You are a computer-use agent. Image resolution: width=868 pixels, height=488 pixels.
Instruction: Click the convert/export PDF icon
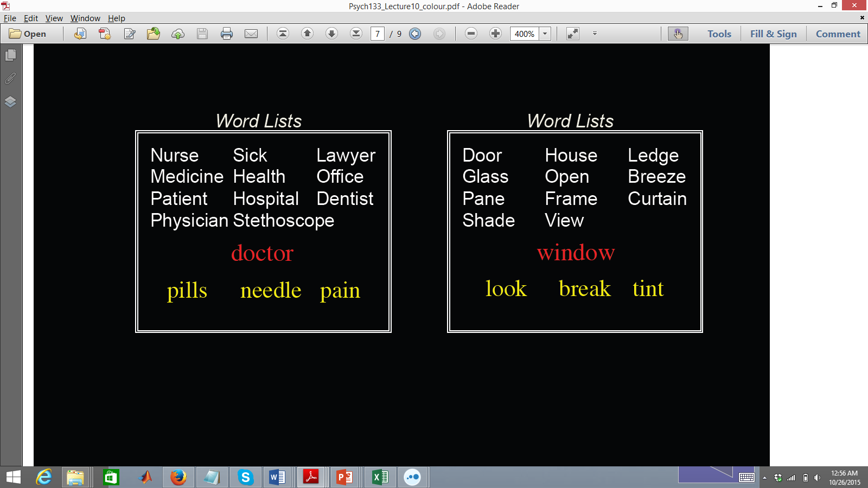[80, 34]
